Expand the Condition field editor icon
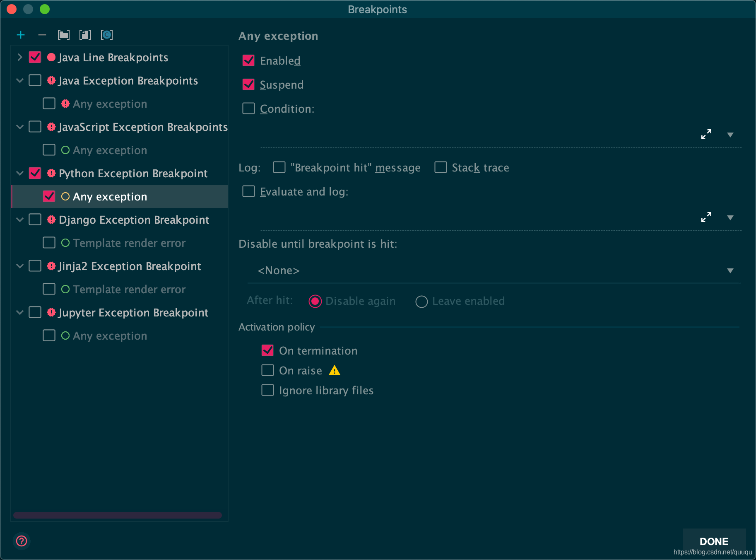This screenshot has width=756, height=560. click(706, 134)
